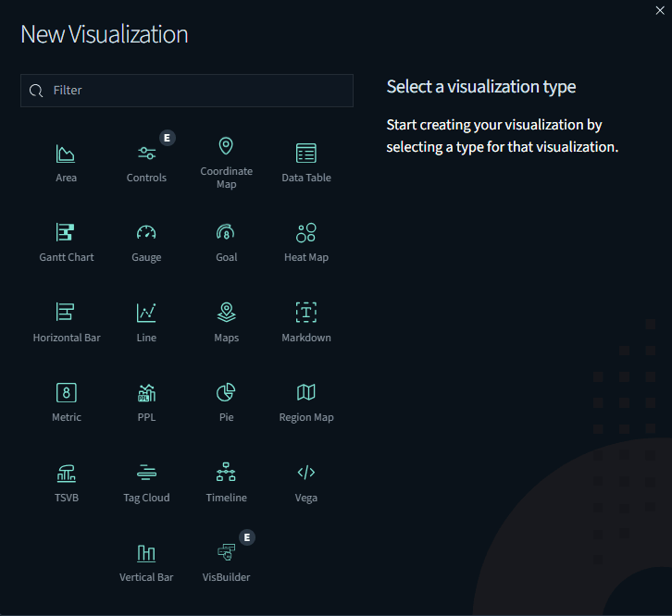Select the Goal visualization
This screenshot has height=616, width=672.
coord(226,243)
